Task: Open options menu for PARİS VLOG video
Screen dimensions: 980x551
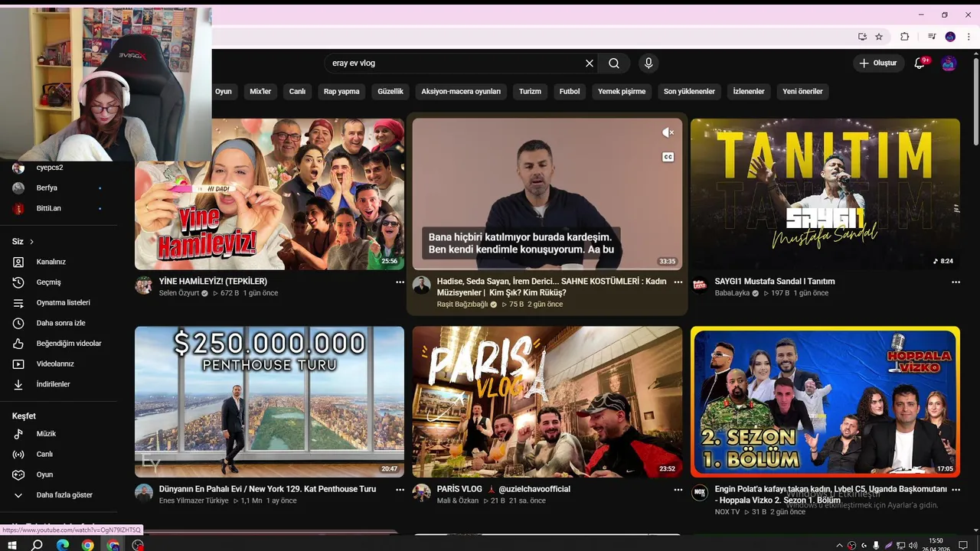Action: click(678, 490)
